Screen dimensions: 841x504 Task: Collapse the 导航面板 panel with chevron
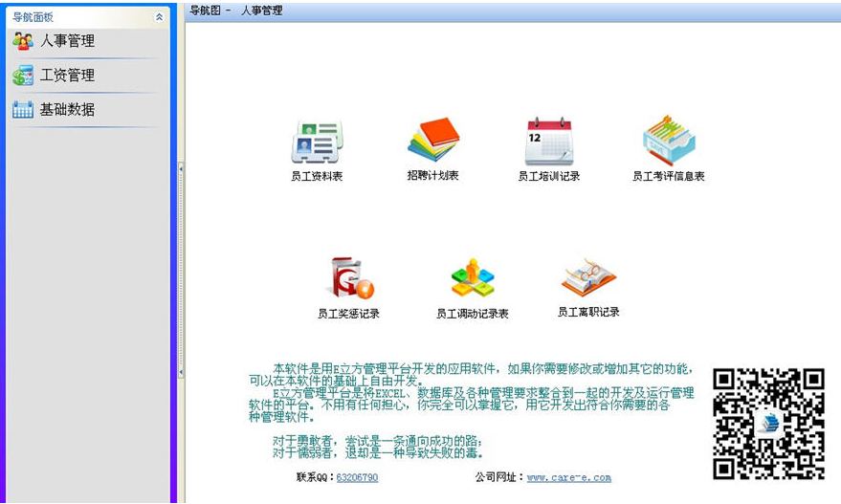tap(159, 17)
